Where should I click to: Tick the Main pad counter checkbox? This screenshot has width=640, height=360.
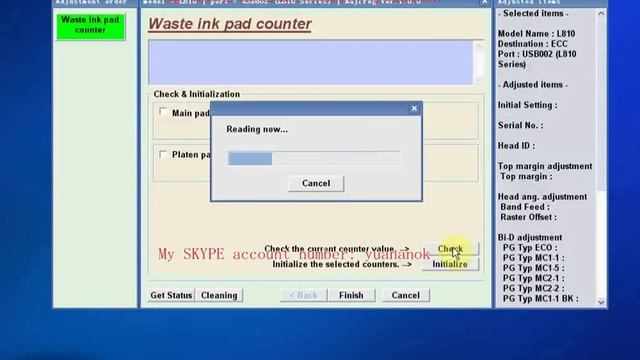pyautogui.click(x=163, y=112)
